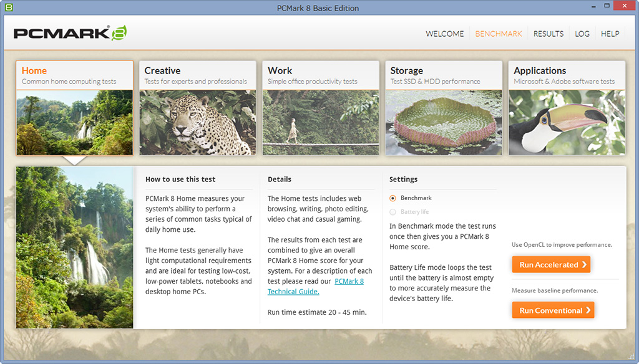
Task: Click the PCMark 8 logo
Action: point(70,32)
